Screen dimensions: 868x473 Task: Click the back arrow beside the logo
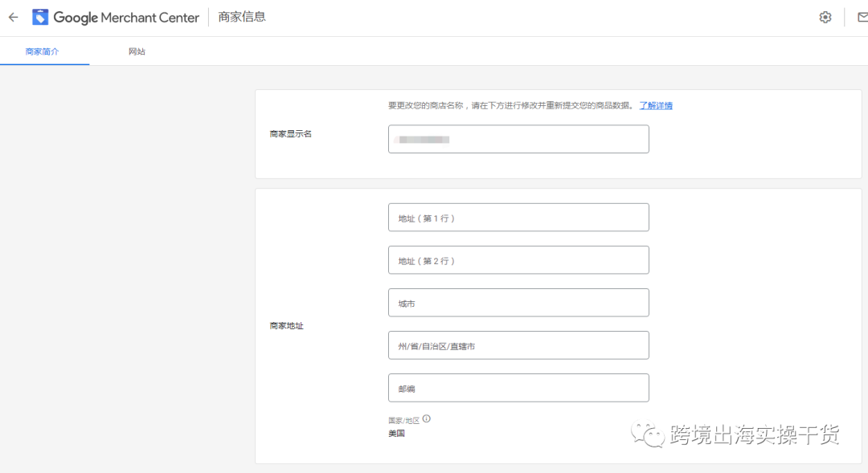13,16
